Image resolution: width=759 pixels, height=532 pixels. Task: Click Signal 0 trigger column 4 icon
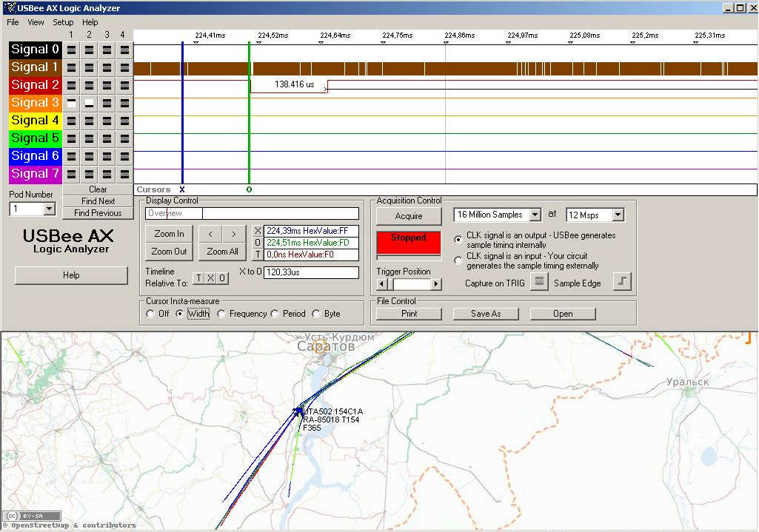[124, 50]
